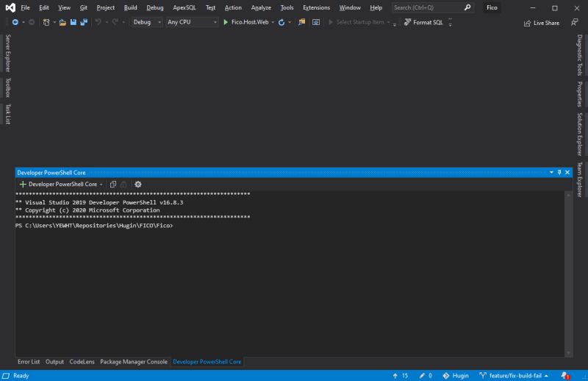Open the terminal type dropdown arrow

click(x=101, y=185)
